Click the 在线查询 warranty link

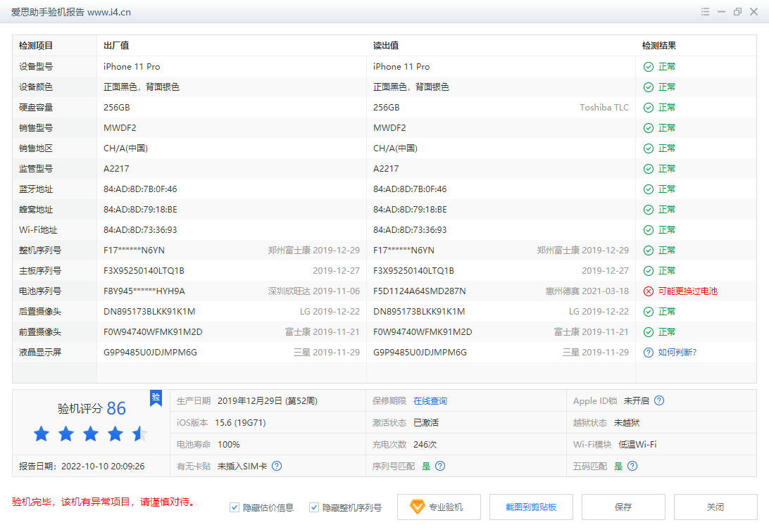click(x=430, y=400)
